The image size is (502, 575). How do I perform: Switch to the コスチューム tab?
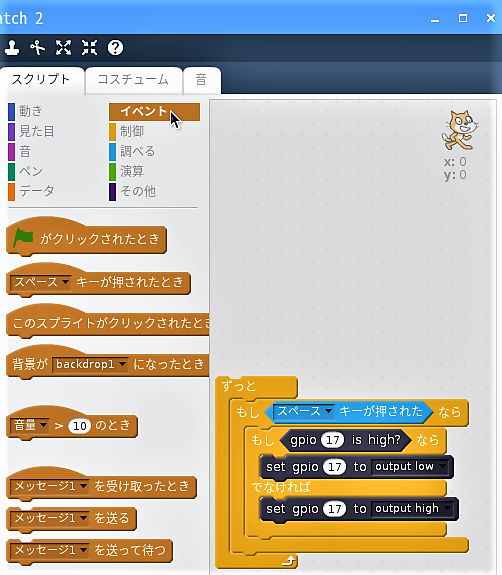[133, 80]
